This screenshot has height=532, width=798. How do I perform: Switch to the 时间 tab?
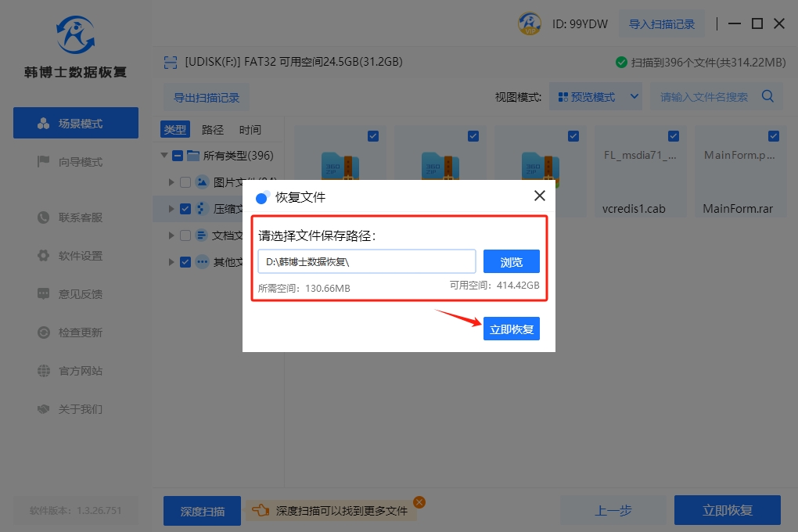(x=250, y=130)
